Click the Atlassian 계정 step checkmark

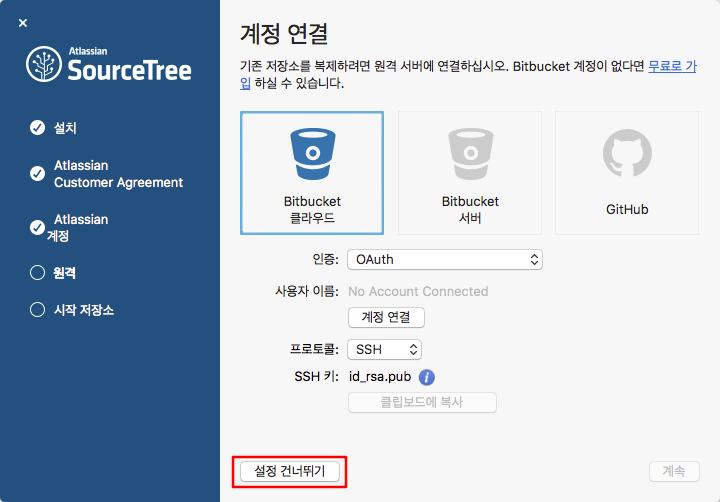click(x=38, y=227)
